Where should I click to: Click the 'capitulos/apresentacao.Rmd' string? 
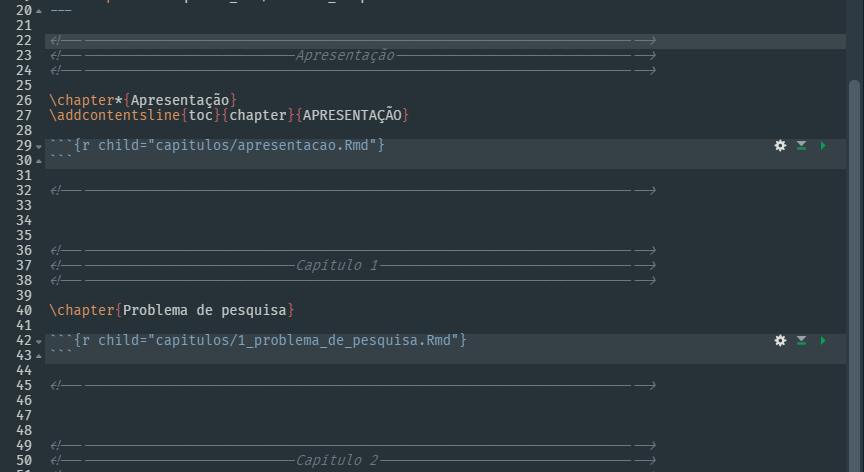262,145
